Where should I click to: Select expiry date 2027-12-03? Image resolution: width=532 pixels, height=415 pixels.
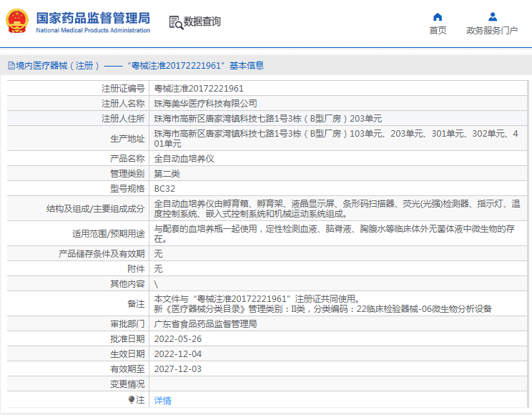pos(178,368)
